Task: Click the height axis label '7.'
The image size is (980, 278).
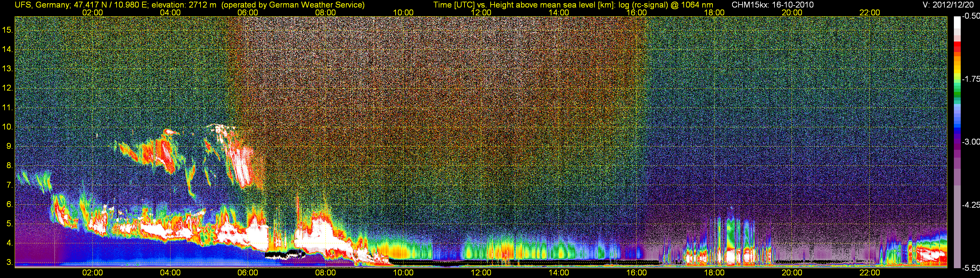Action: coord(9,185)
